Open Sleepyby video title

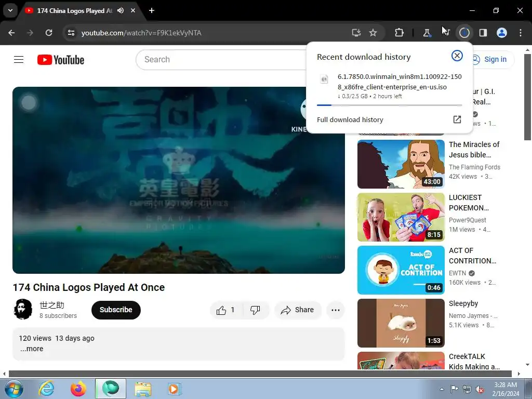463,303
